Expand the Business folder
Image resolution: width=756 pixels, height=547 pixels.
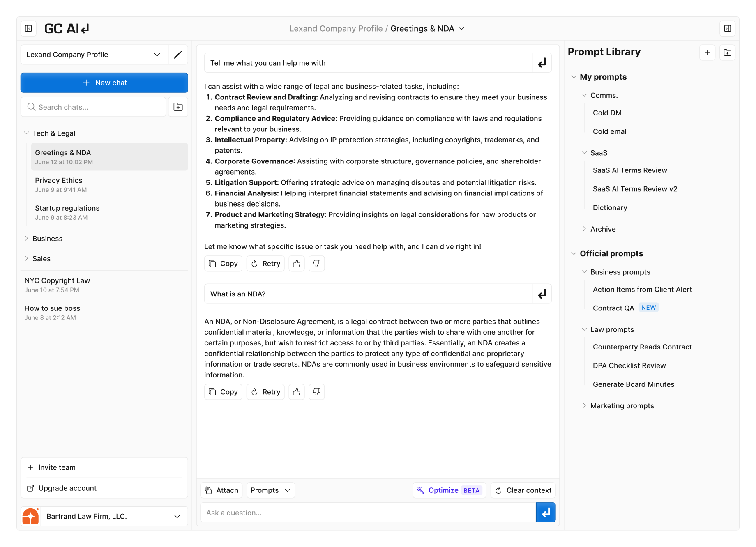pyautogui.click(x=27, y=239)
